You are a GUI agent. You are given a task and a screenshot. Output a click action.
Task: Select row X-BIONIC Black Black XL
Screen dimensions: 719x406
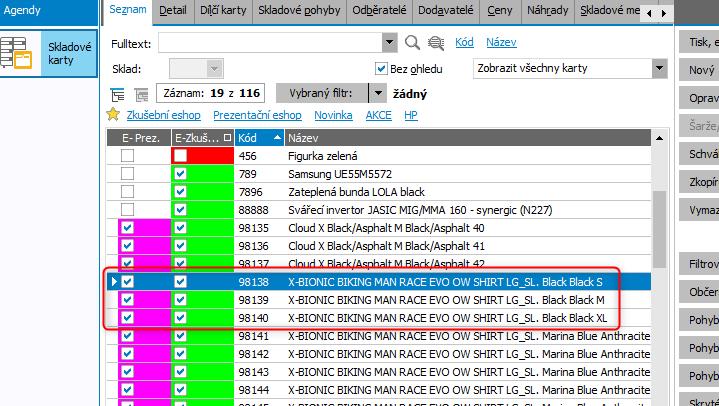379,317
